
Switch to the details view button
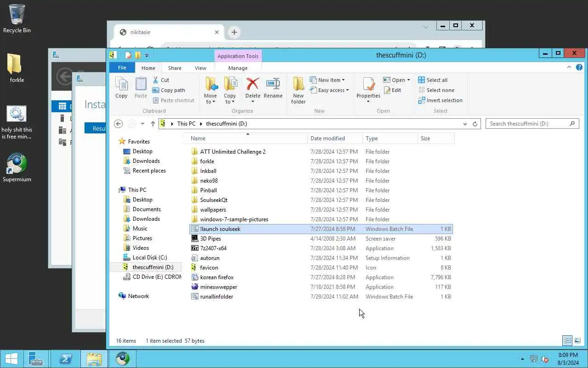click(x=567, y=341)
